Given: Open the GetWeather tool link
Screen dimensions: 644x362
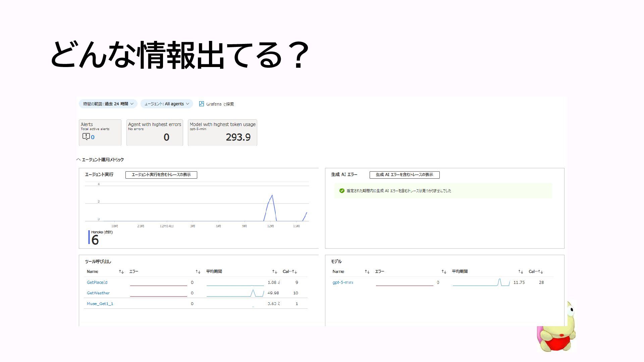Looking at the screenshot, I should (98, 293).
